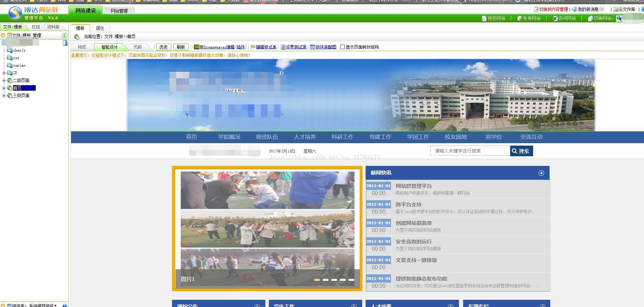The width and height of the screenshot is (644, 307).
Task: Open 学院概况 in the site navigation
Action: click(x=229, y=137)
